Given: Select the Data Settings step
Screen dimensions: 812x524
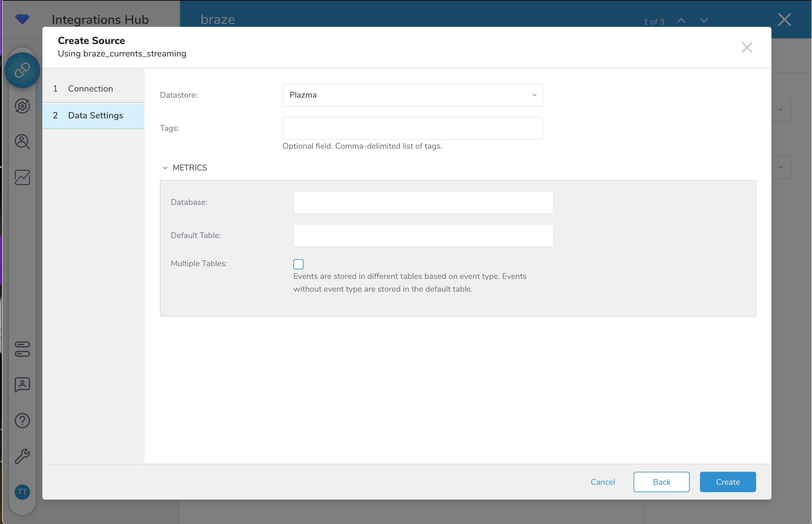Looking at the screenshot, I should (x=95, y=115).
